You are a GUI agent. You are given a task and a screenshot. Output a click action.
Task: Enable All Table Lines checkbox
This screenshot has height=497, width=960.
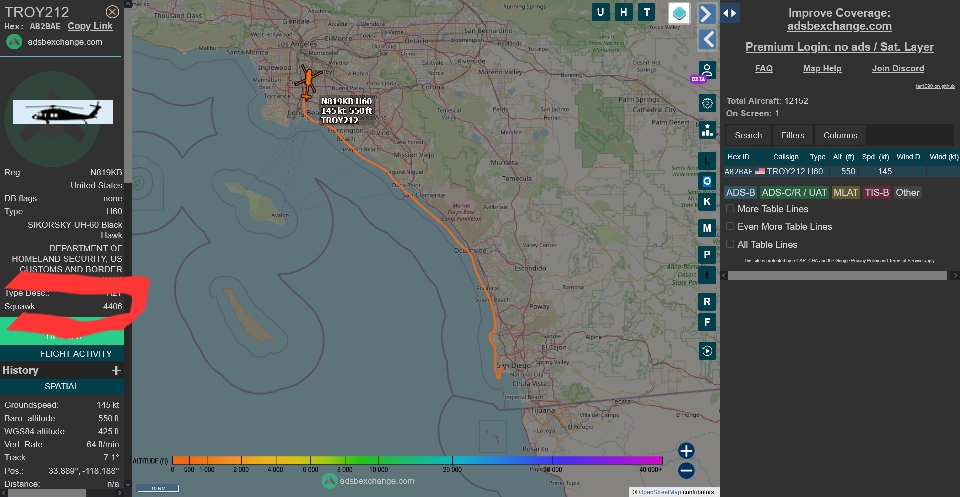(x=730, y=244)
